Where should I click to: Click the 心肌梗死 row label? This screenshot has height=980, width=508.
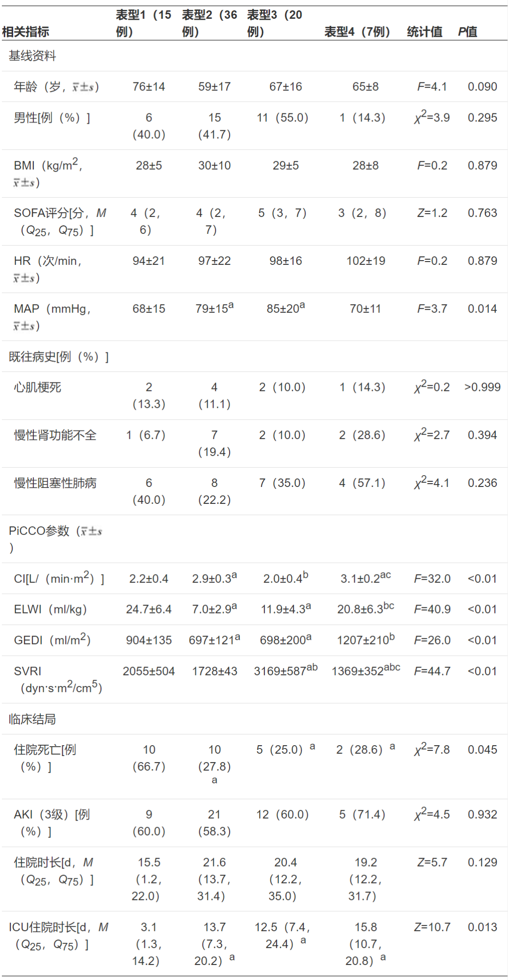(38, 387)
